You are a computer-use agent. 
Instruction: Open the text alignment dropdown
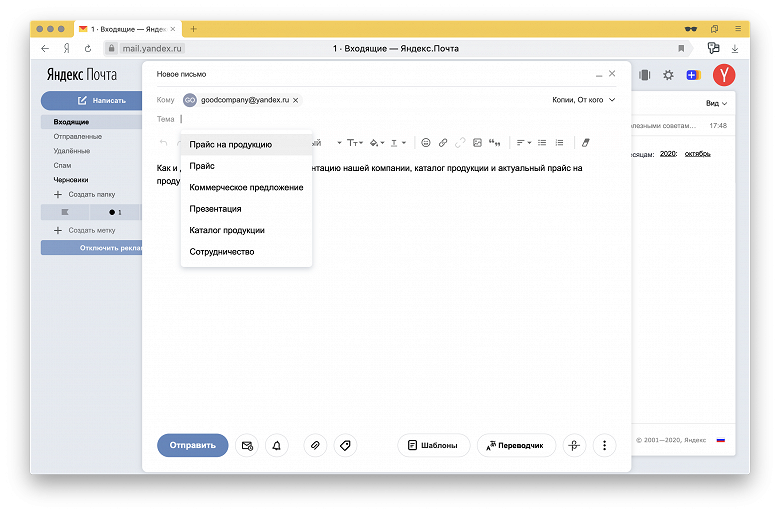pos(523,143)
